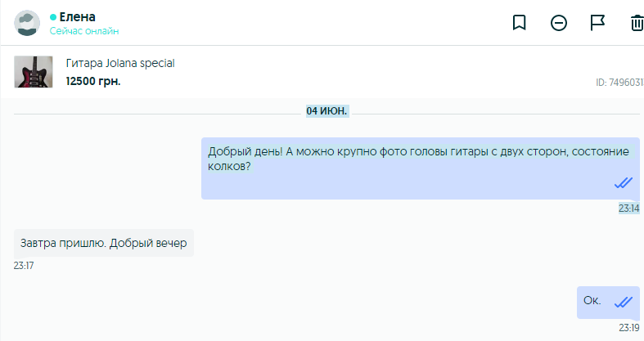Click read-receipt checkmarks on the 'Ок.' message
This screenshot has height=341, width=644.
624,303
